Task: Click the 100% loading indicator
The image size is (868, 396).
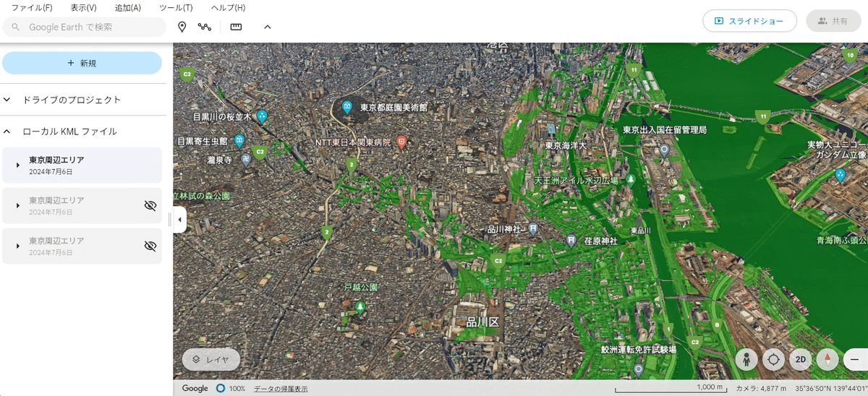Action: 231,389
